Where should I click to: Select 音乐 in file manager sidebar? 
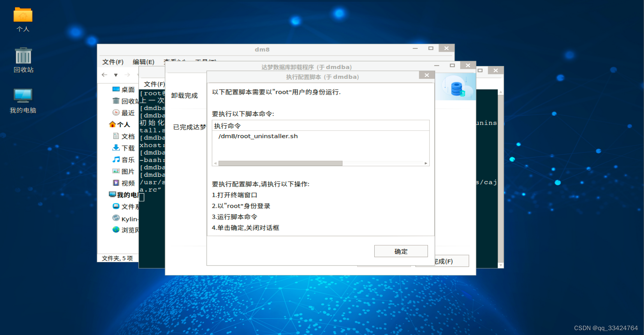tap(123, 159)
